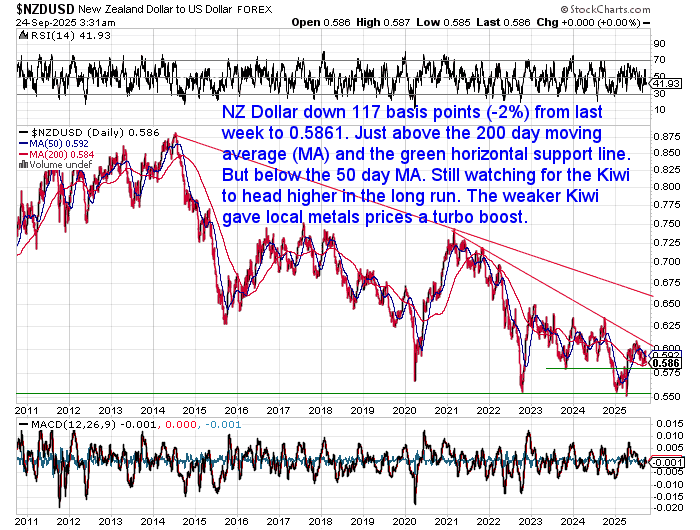Click the RSI axis 70 level label
Viewport: 700px width, 530px height.
(659, 59)
